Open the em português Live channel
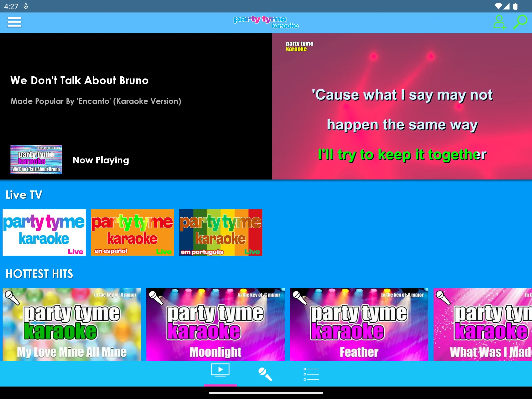This screenshot has width=532, height=399. (221, 232)
